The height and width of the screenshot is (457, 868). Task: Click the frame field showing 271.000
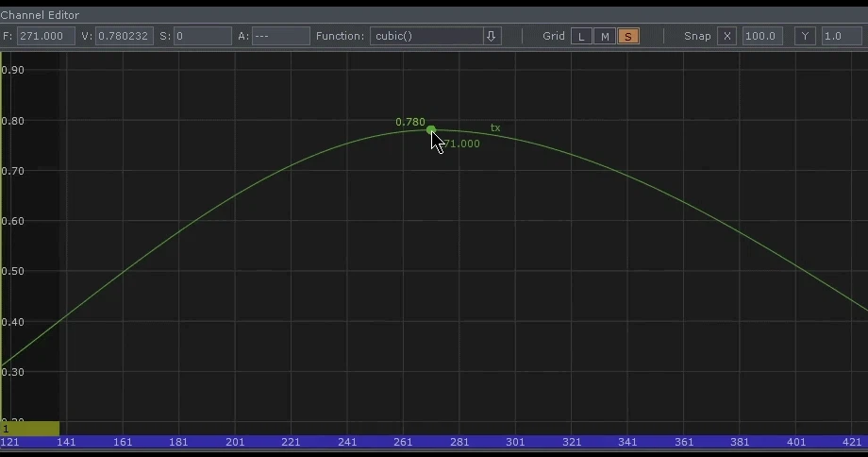[x=46, y=36]
